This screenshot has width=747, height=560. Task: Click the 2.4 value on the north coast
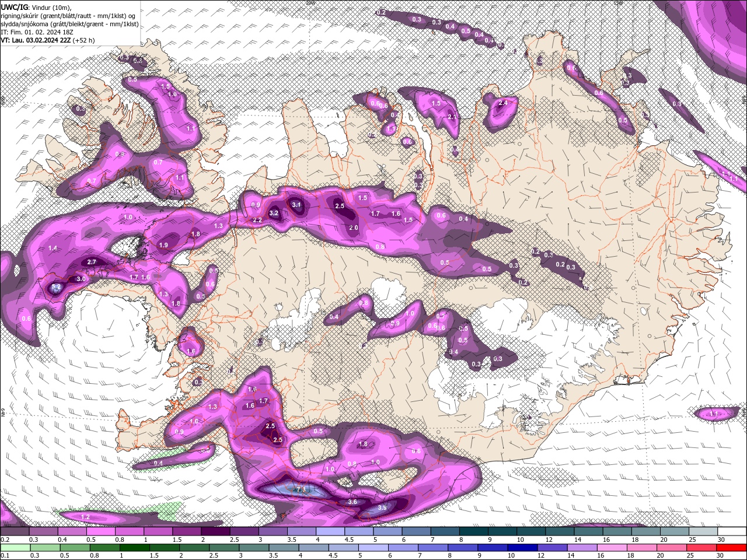504,103
